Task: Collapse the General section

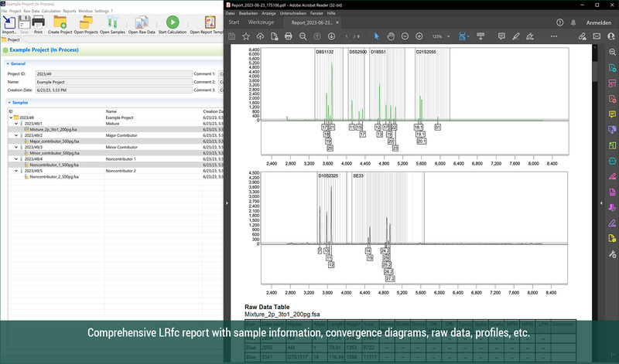Action: point(8,63)
